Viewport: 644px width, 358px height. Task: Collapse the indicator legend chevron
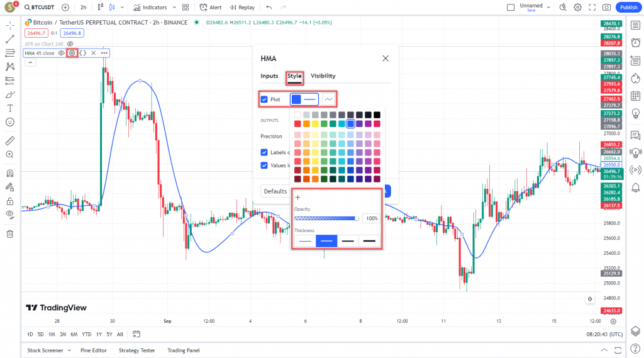click(x=30, y=62)
